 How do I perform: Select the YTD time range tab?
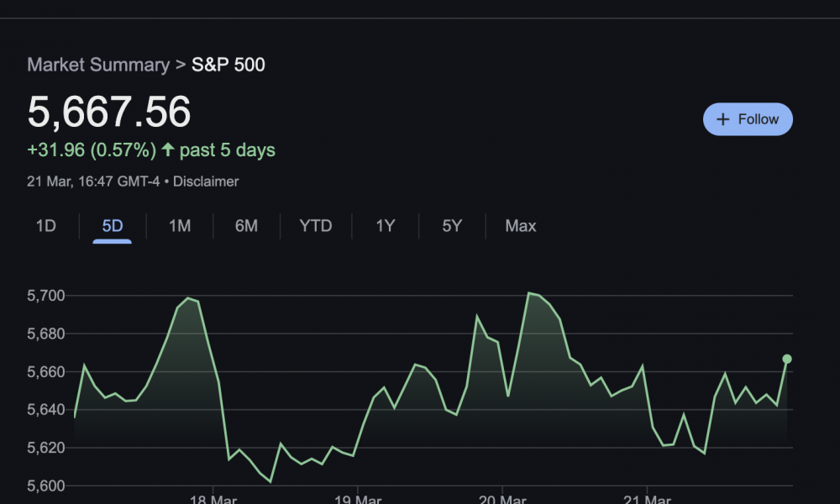316,226
